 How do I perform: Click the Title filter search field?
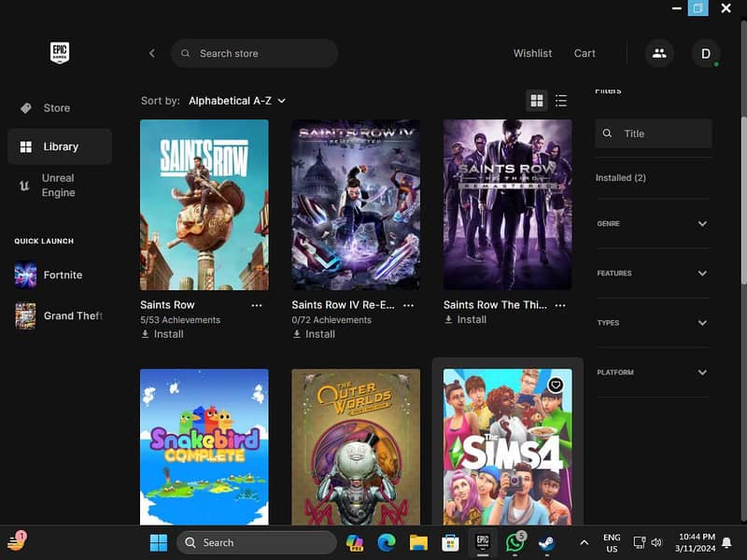pyautogui.click(x=654, y=133)
